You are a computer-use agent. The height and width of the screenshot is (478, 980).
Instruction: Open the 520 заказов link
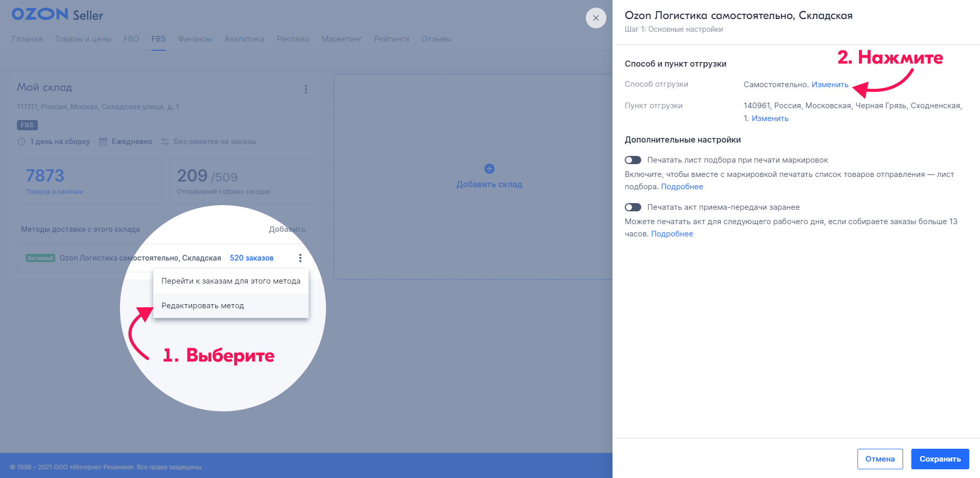251,258
